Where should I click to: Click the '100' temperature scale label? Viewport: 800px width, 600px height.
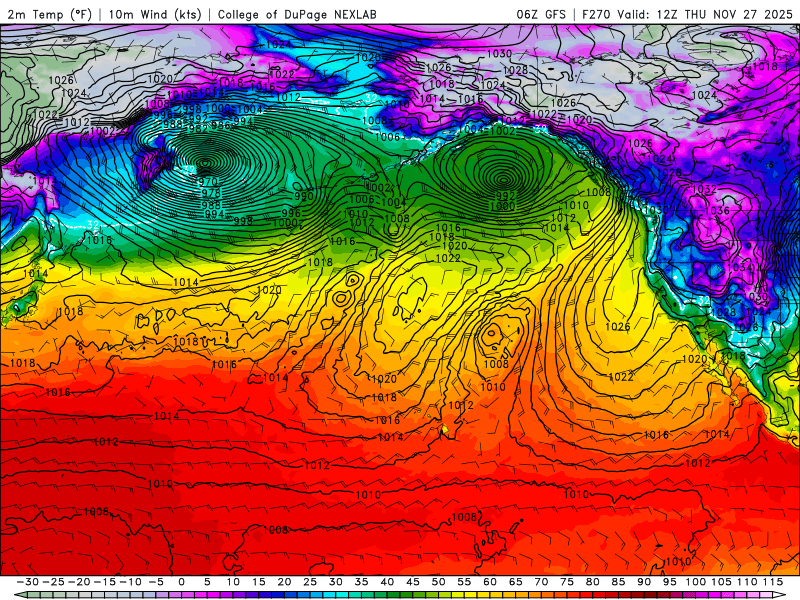coord(695,582)
